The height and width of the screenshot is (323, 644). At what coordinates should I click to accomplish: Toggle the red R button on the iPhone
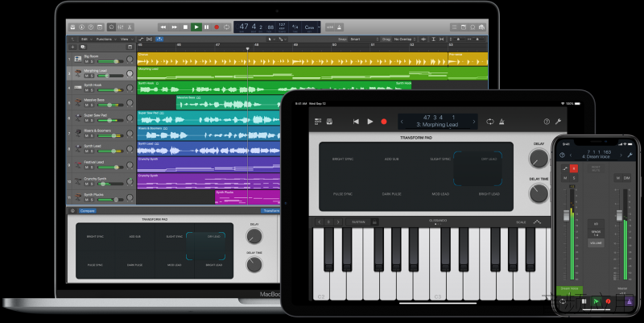coord(574,168)
